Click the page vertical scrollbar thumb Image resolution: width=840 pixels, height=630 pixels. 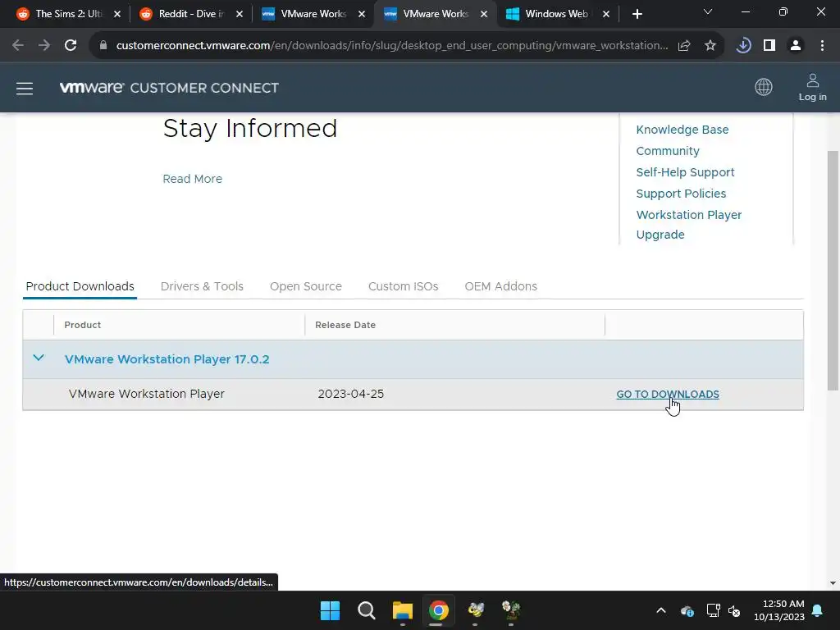833,271
